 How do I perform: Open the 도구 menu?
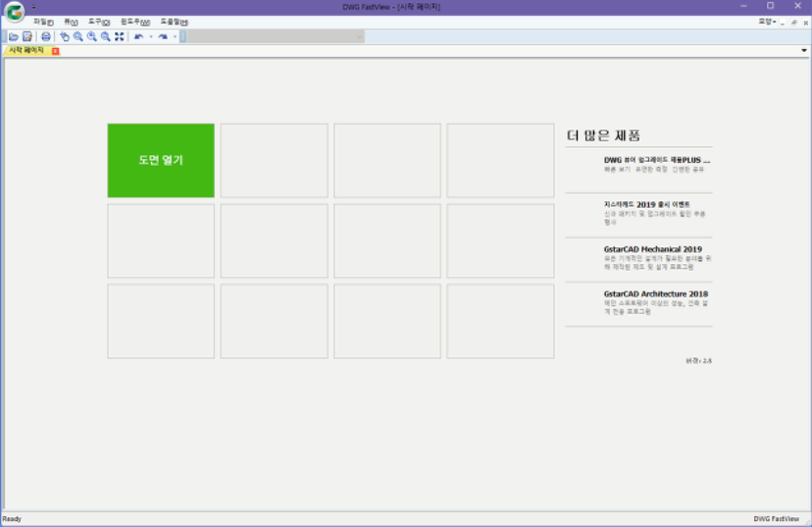pyautogui.click(x=98, y=22)
